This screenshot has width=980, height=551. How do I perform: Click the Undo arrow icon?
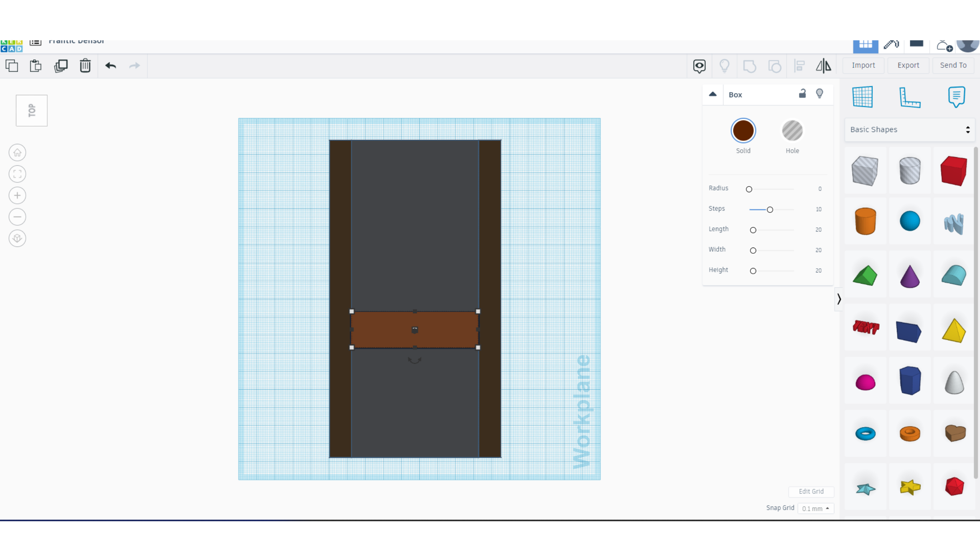111,65
